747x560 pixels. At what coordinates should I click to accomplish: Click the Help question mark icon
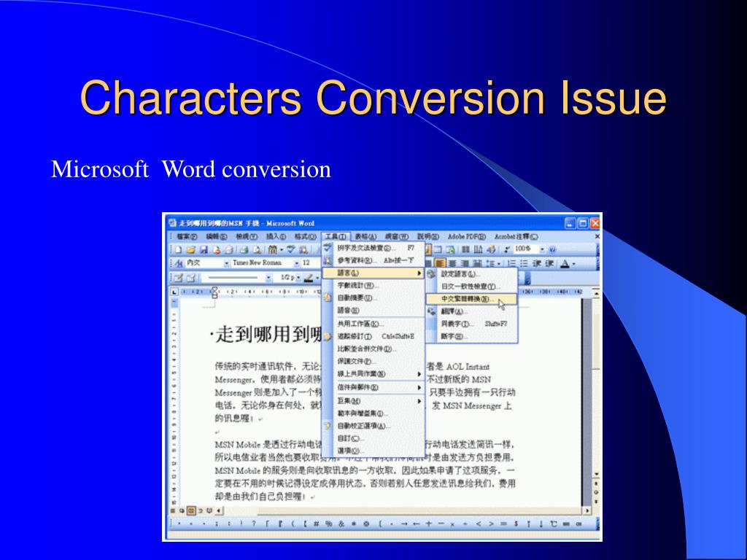pos(552,249)
